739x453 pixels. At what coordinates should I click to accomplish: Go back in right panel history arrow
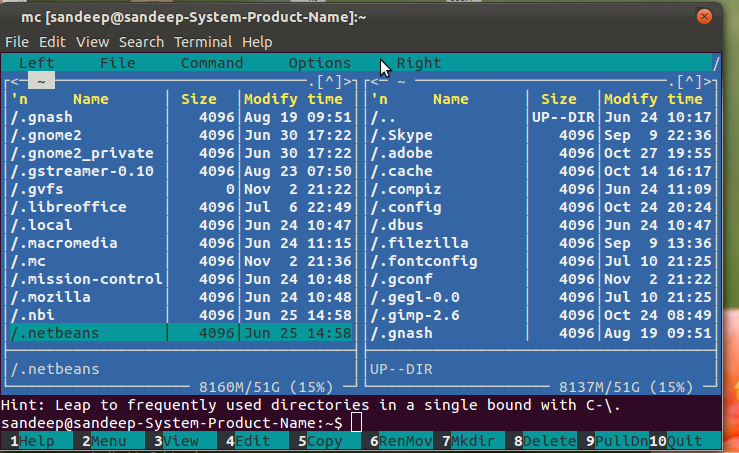point(375,82)
